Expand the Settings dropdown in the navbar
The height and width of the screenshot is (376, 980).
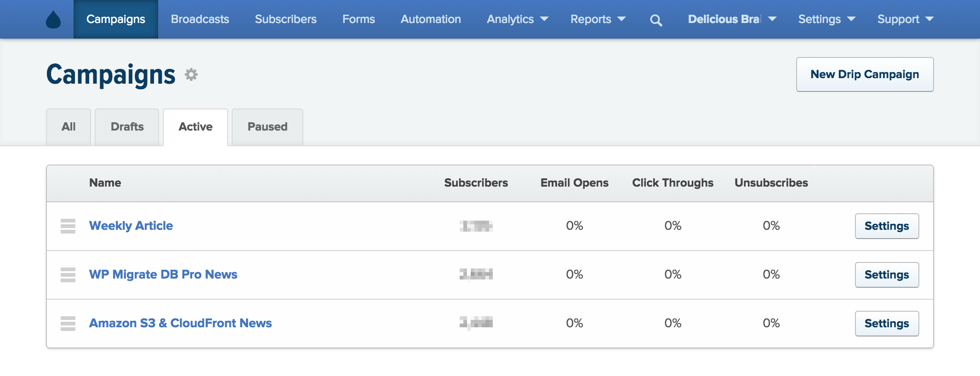coord(826,19)
